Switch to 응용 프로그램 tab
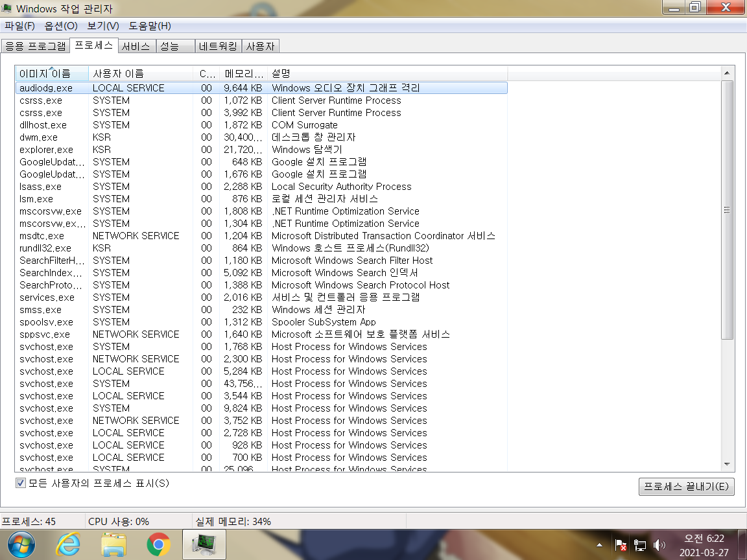 (35, 46)
